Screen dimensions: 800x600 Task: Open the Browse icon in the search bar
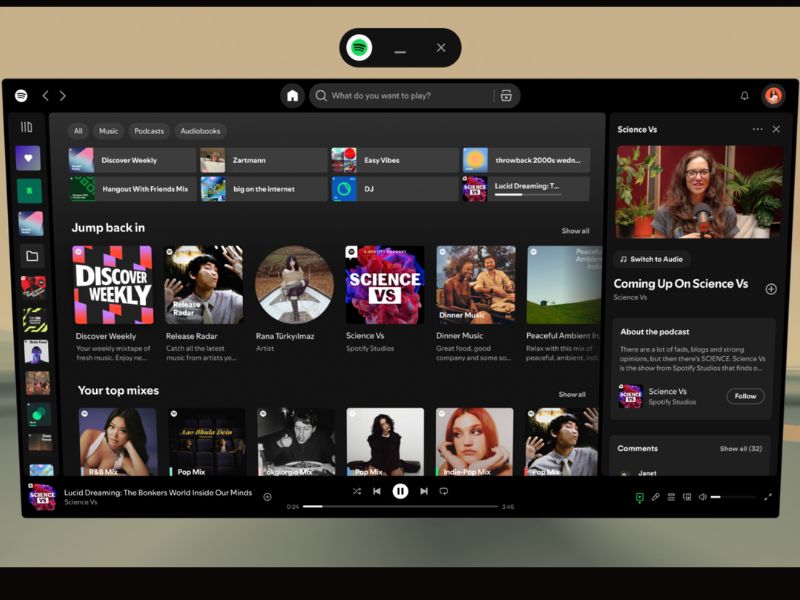pos(506,95)
